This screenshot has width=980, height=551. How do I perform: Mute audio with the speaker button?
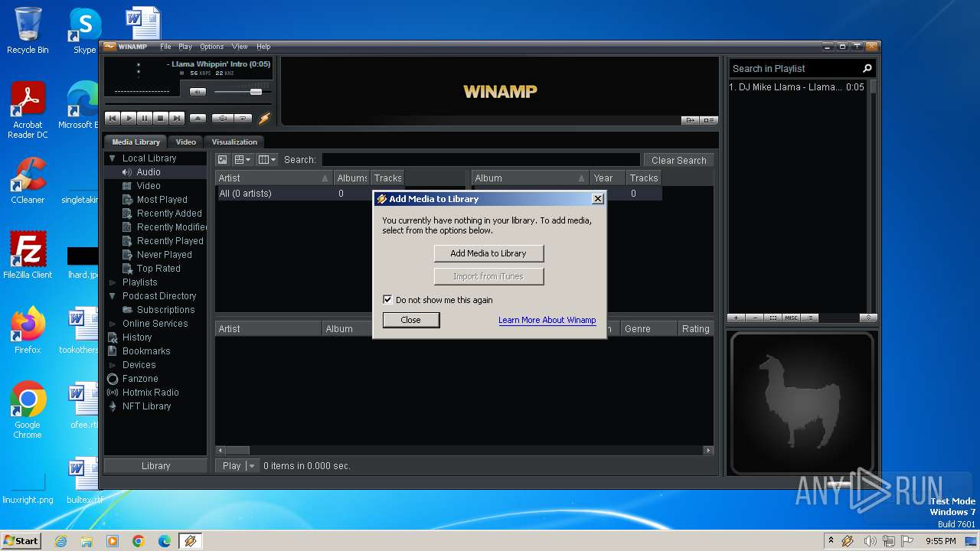click(x=198, y=92)
